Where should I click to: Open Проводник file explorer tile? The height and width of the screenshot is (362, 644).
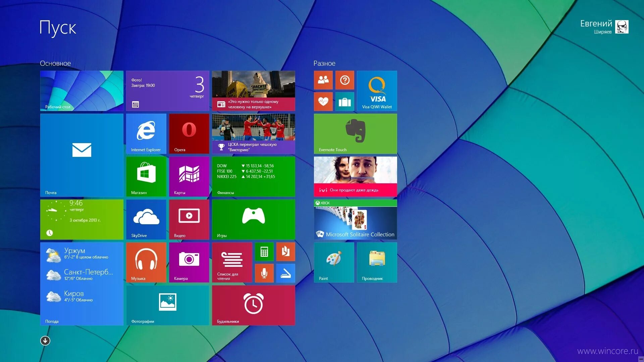tap(377, 262)
